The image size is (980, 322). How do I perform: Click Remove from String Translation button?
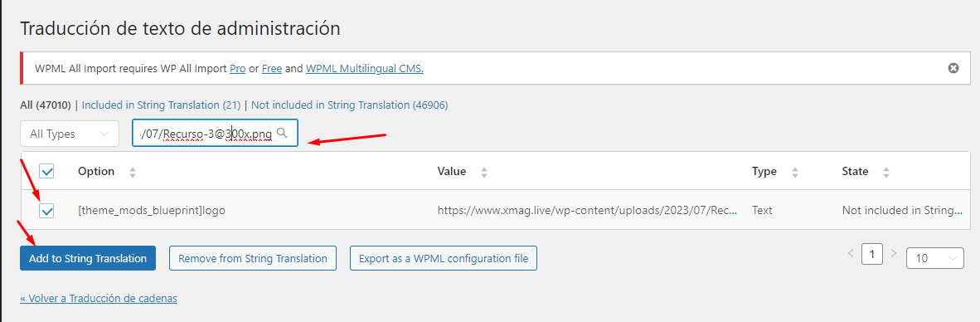point(253,258)
